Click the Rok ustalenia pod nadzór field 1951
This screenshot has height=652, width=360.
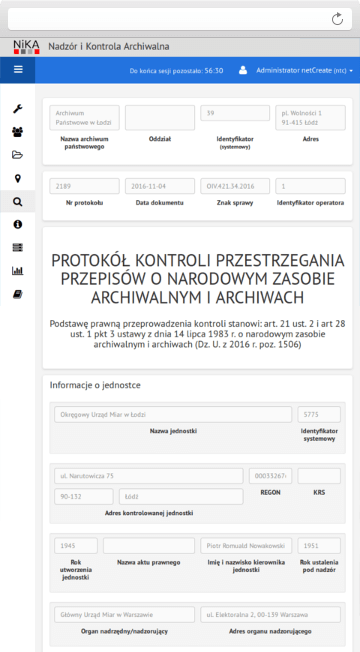[x=319, y=546]
